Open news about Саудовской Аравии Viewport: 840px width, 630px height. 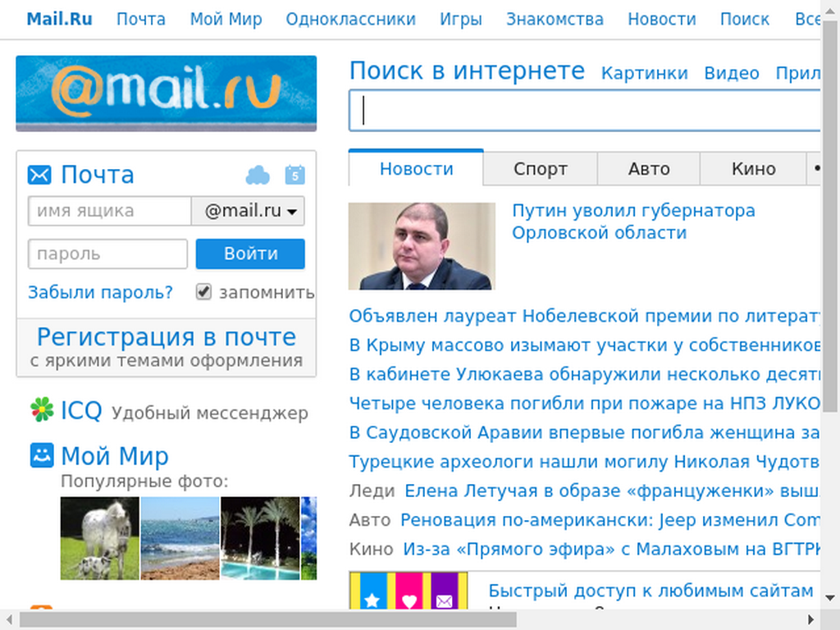[584, 431]
